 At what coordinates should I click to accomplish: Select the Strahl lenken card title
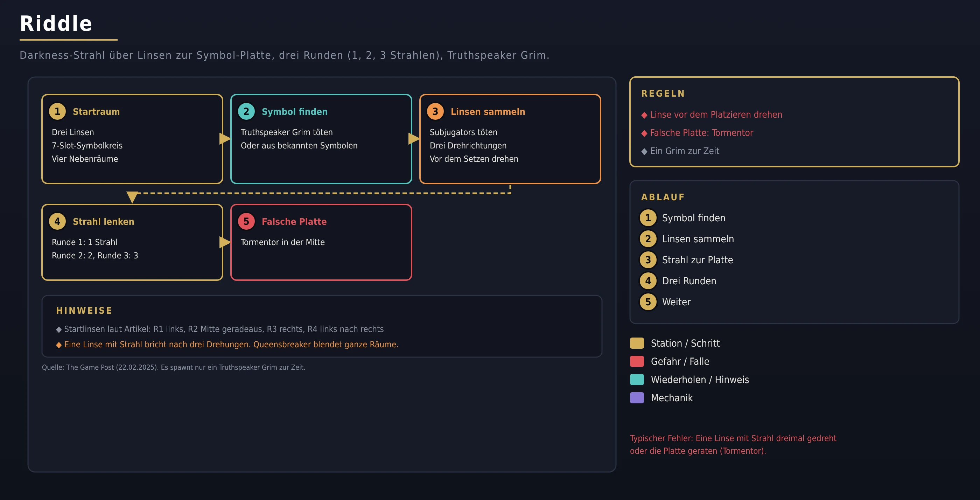coord(104,221)
